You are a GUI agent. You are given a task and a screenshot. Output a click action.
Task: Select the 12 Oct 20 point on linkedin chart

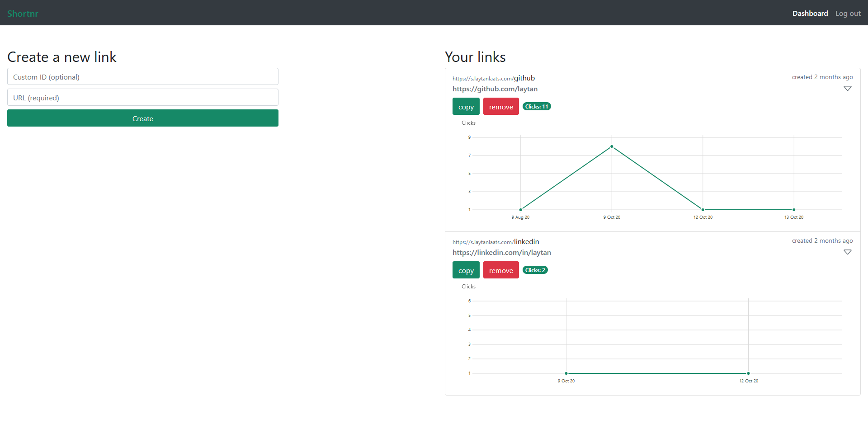tap(748, 373)
